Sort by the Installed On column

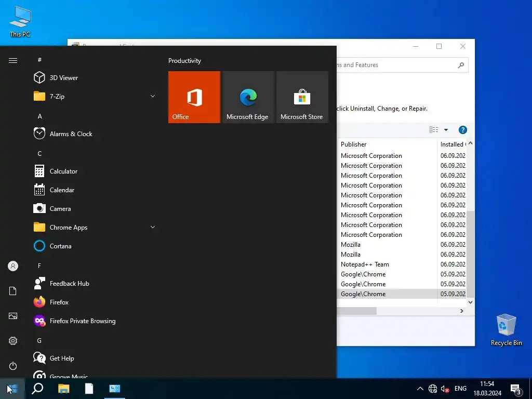[x=453, y=144]
